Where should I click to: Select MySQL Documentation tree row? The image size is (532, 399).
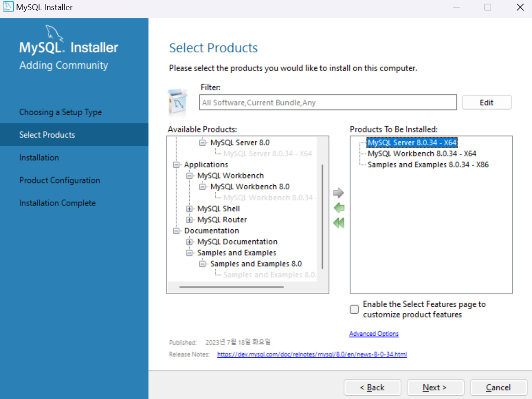pos(237,242)
